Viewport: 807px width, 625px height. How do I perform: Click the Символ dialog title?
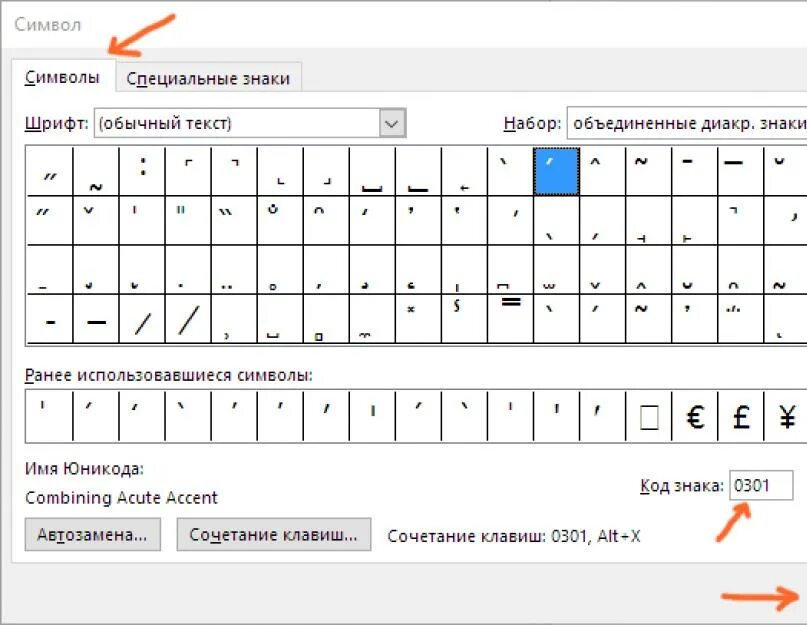[x=48, y=25]
